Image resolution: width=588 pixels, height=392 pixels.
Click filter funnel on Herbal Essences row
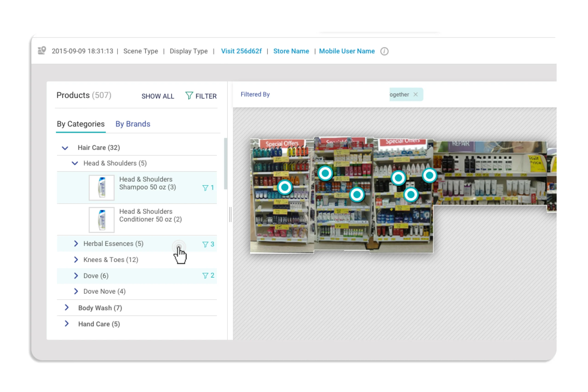click(205, 244)
